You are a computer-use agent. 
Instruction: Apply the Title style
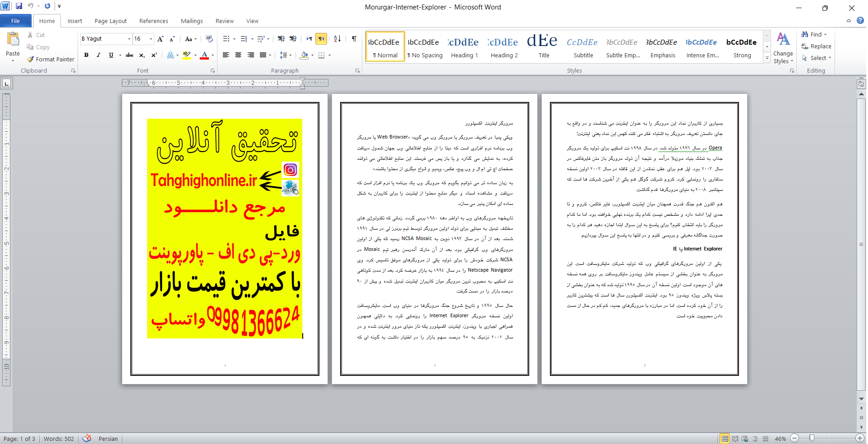tap(544, 46)
